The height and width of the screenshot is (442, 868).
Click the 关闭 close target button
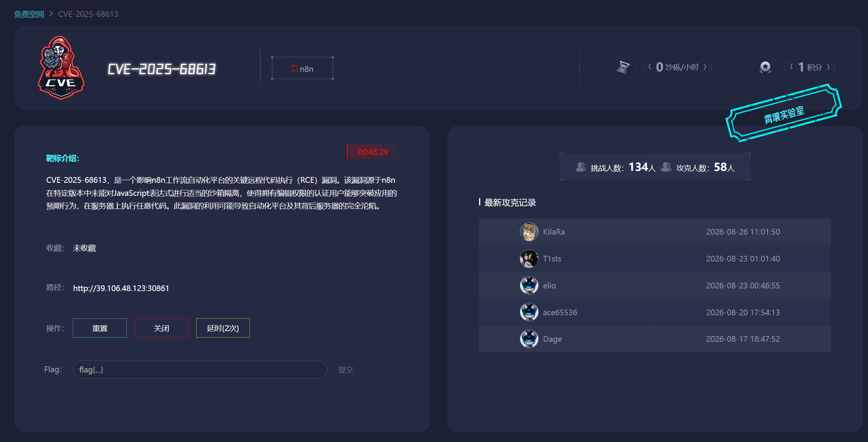click(x=161, y=328)
